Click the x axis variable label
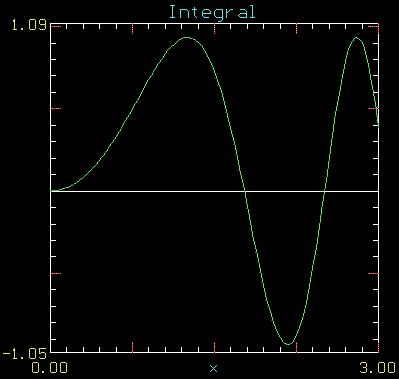 (213, 368)
